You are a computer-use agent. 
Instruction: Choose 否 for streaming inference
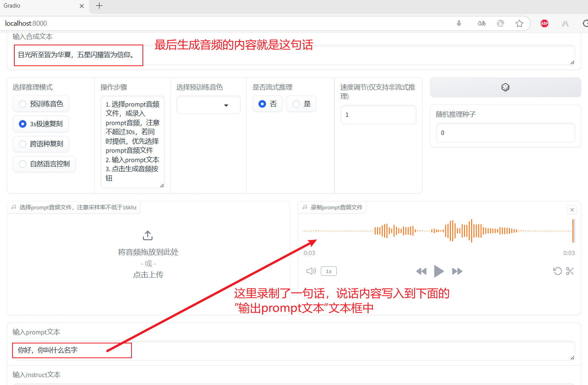point(268,104)
